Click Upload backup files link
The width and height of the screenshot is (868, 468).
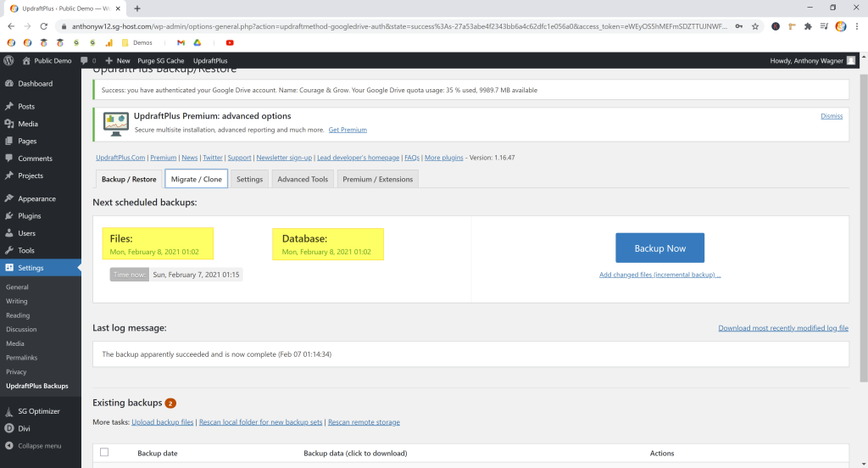[162, 422]
